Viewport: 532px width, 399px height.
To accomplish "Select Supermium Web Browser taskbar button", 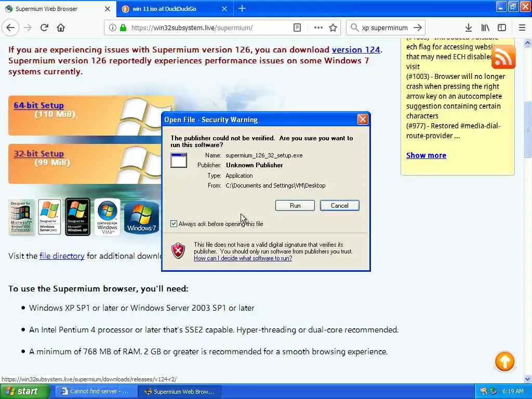I will pos(180,391).
